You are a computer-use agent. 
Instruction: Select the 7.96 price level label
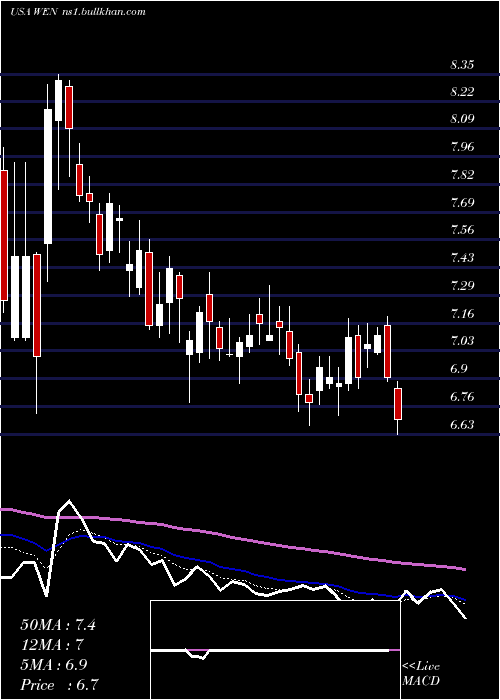coord(462,147)
